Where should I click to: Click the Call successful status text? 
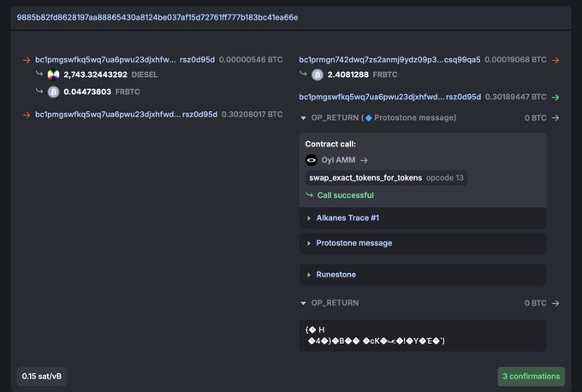coord(345,195)
